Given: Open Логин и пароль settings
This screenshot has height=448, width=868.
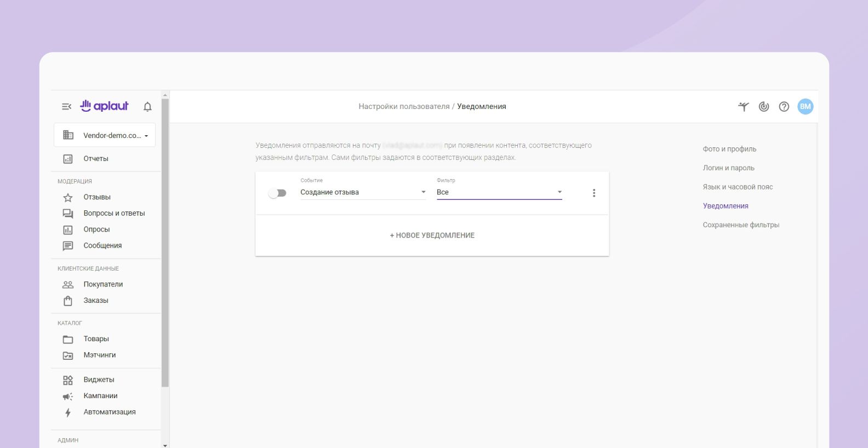Looking at the screenshot, I should pyautogui.click(x=728, y=168).
